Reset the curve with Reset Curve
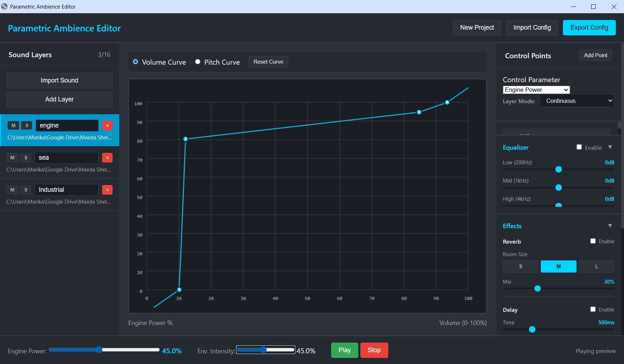Viewport: 624px width, 364px height. pyautogui.click(x=268, y=62)
